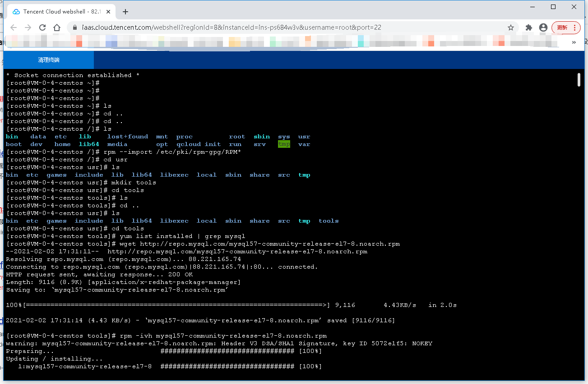Click the 'HTTP request sent' response line
Viewport: 588px width, 384px height.
99,274
